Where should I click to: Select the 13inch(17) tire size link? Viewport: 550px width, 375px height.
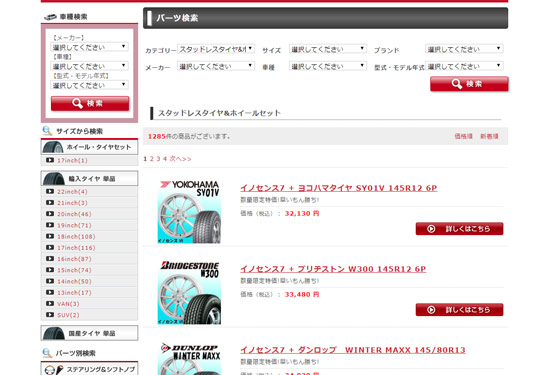[x=74, y=293]
